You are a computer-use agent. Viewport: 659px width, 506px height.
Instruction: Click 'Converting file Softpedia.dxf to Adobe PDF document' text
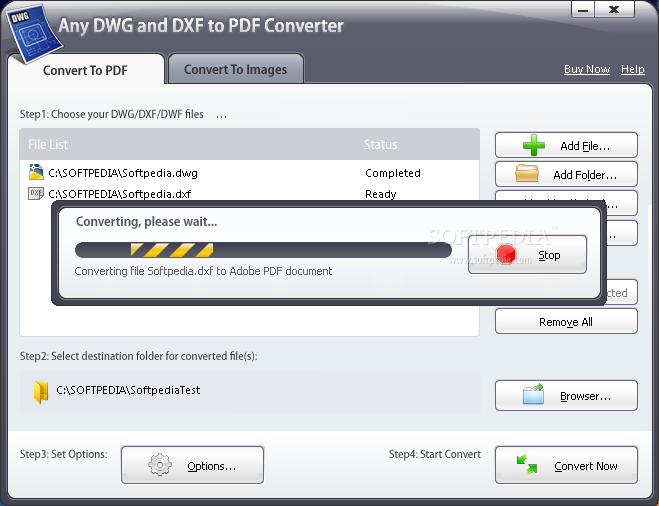(x=203, y=271)
